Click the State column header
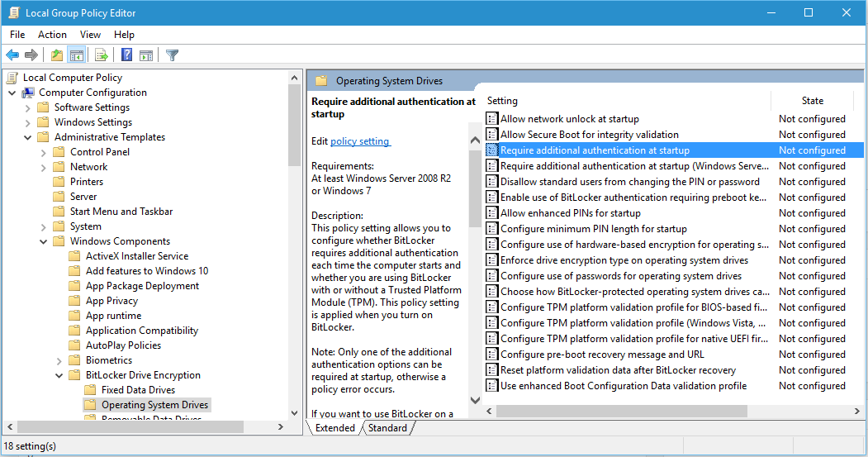 (x=812, y=101)
